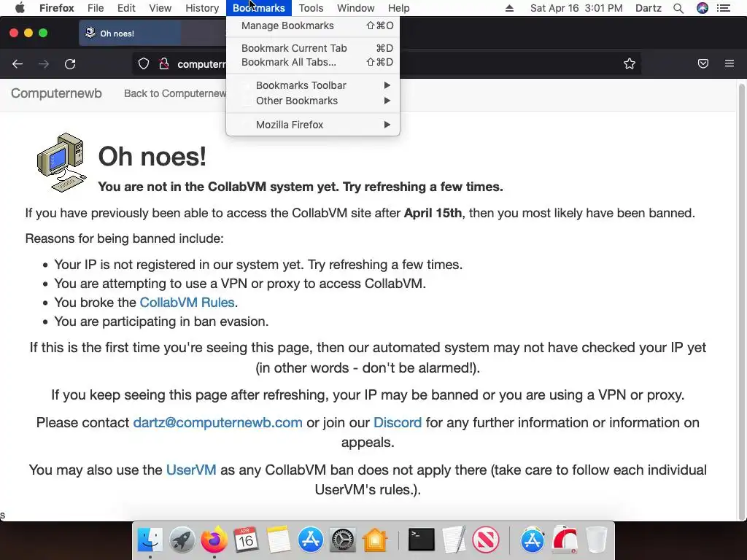Launch Terminal from the Dock
This screenshot has width=747, height=560.
point(422,540)
